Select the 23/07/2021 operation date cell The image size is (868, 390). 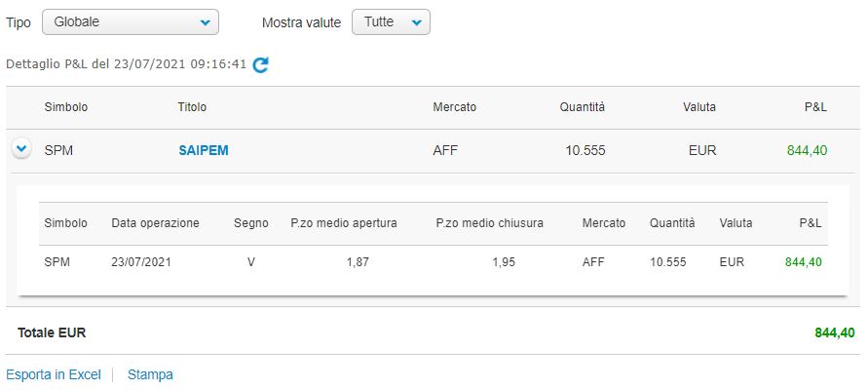click(141, 262)
